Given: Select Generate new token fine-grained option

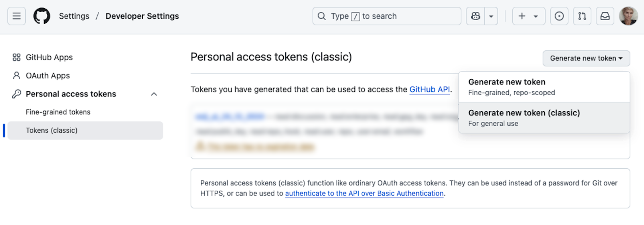Looking at the screenshot, I should pyautogui.click(x=544, y=87).
